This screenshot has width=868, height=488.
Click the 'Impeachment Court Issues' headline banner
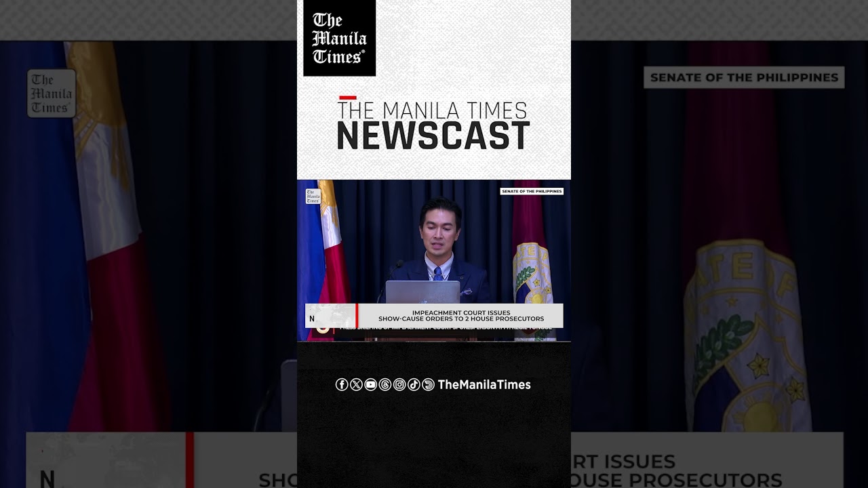point(434,316)
